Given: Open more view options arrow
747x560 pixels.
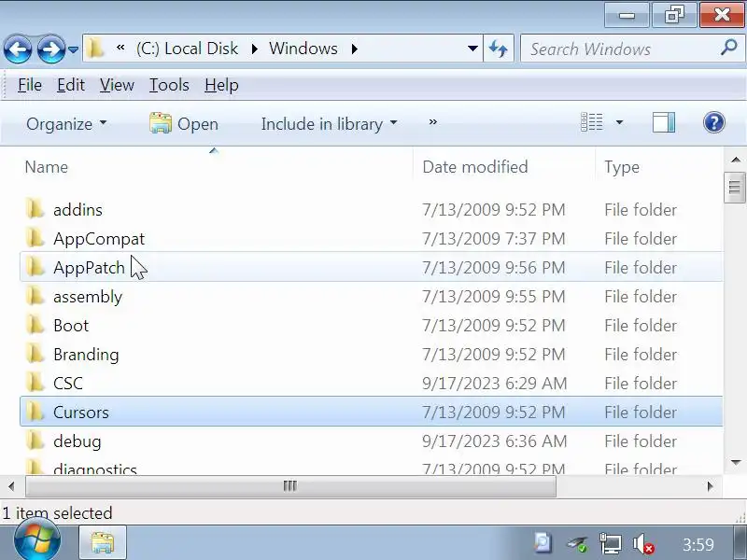Looking at the screenshot, I should pos(619,123).
